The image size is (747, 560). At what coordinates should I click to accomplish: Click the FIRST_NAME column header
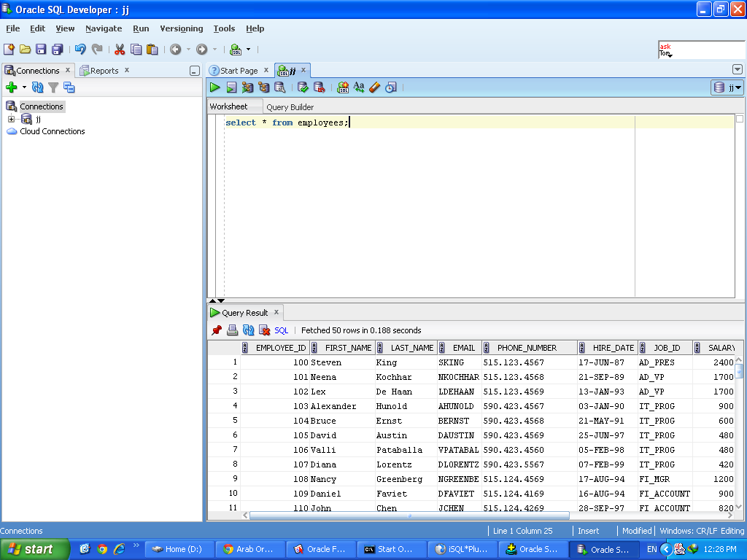point(348,348)
